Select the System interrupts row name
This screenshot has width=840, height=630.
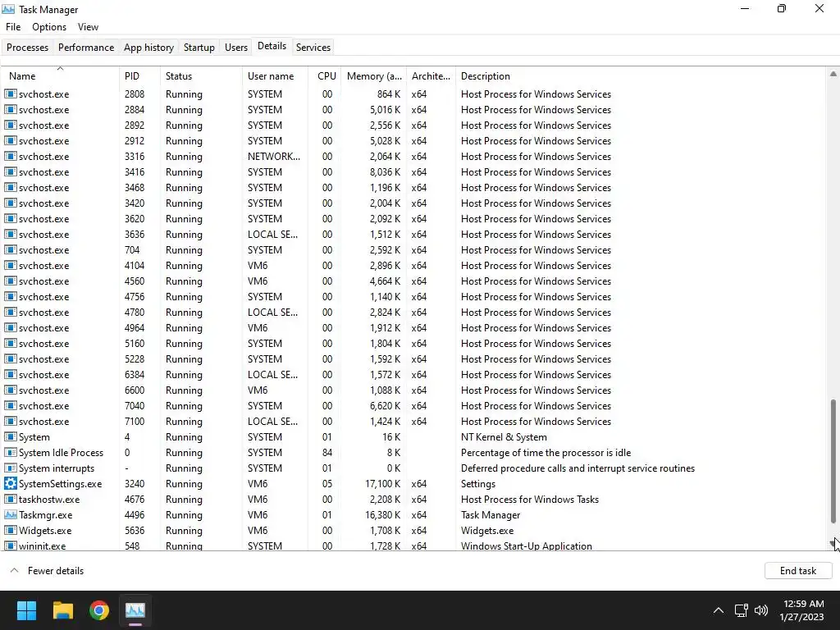57,468
